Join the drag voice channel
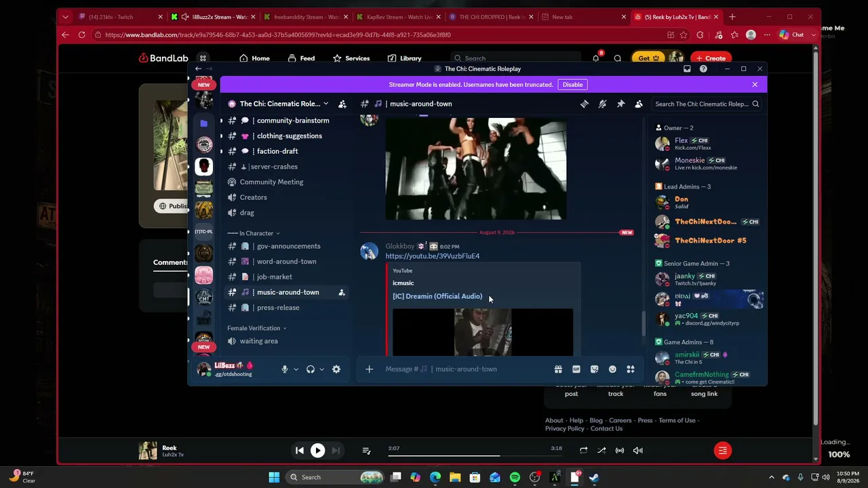 286,213
